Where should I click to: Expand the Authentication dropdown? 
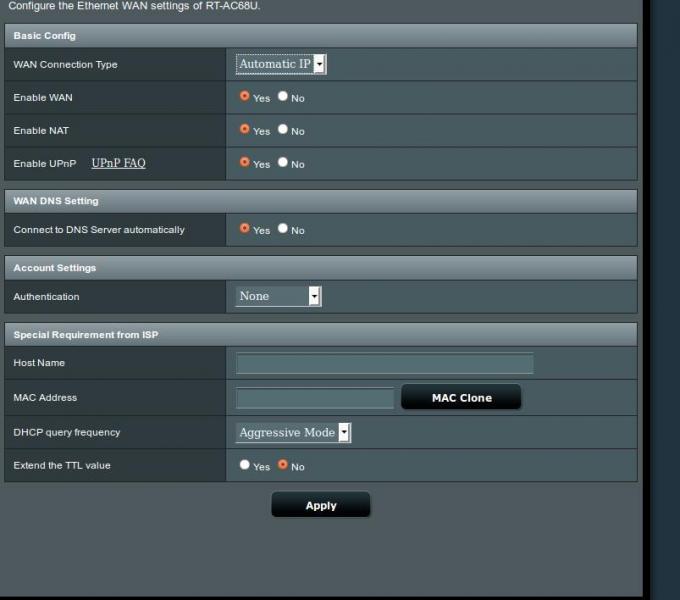coord(278,296)
